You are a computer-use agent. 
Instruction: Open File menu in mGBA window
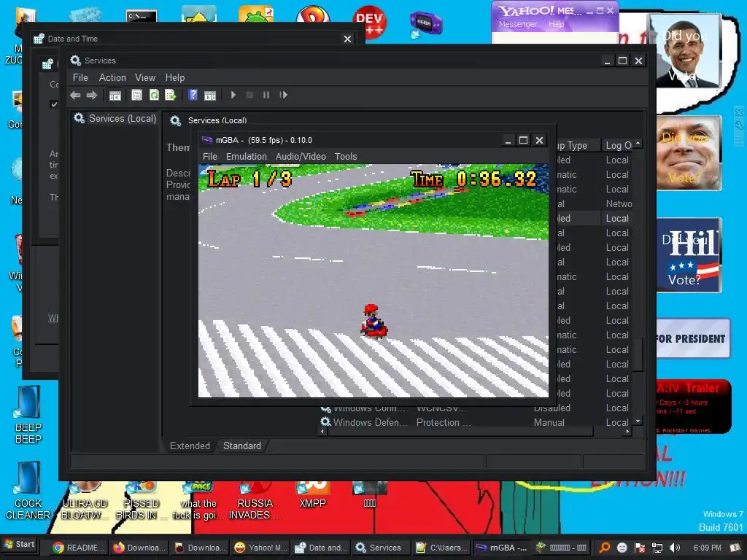coord(209,157)
